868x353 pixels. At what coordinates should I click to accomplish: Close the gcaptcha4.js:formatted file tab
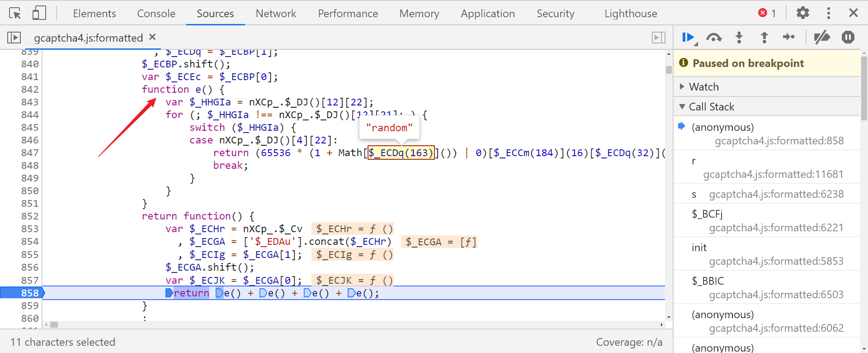point(152,37)
